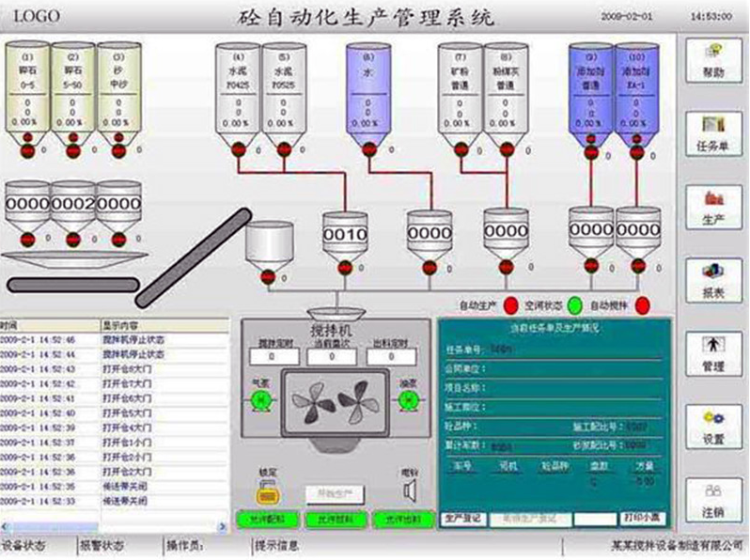Viewport: 750px width, 560px height.
Task: Toggle the green 油泵 oil pump
Action: click(408, 400)
